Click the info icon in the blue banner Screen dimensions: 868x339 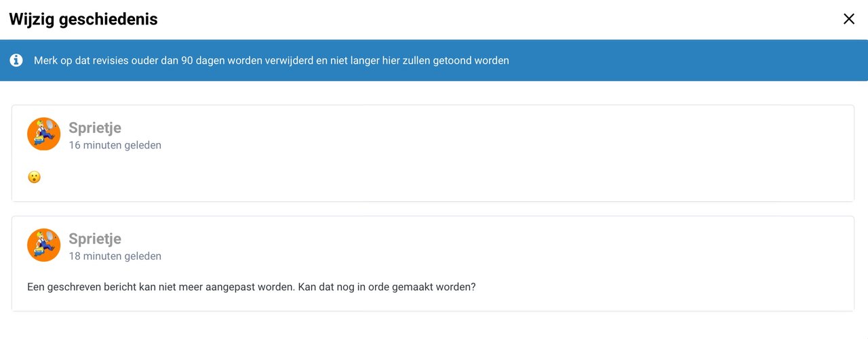pos(16,60)
